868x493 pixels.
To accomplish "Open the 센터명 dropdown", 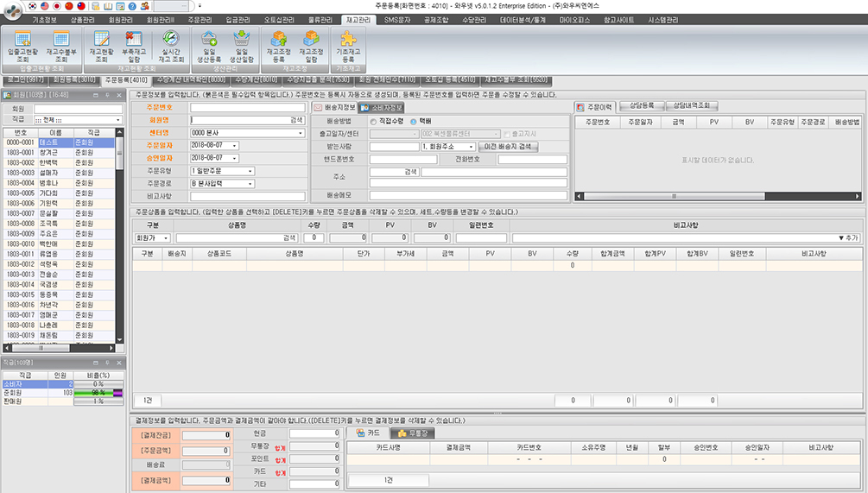I will click(x=301, y=133).
